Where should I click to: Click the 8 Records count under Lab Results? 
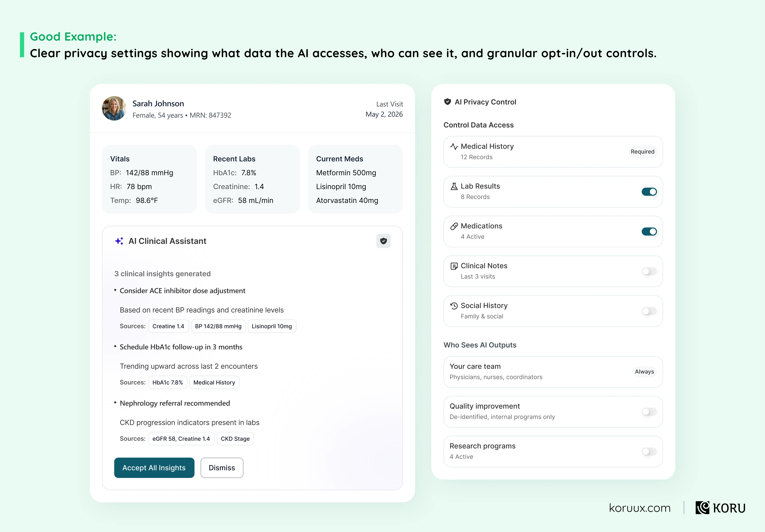point(475,197)
